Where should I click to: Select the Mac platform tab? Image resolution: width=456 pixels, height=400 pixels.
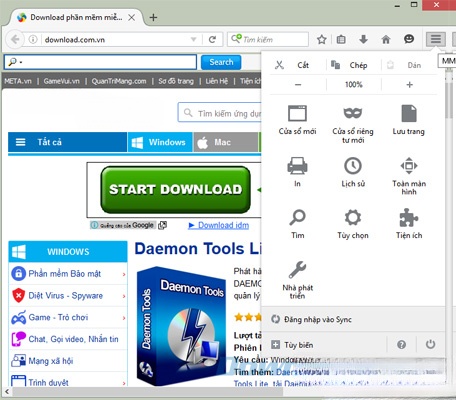click(226, 142)
